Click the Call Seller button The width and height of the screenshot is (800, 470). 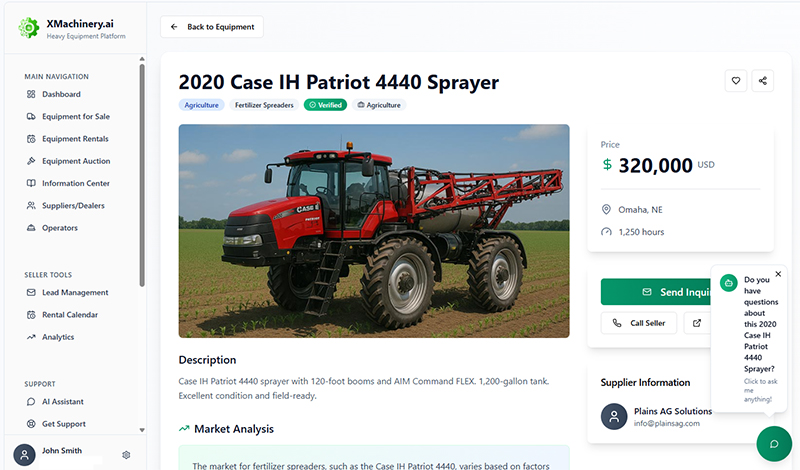(x=639, y=323)
